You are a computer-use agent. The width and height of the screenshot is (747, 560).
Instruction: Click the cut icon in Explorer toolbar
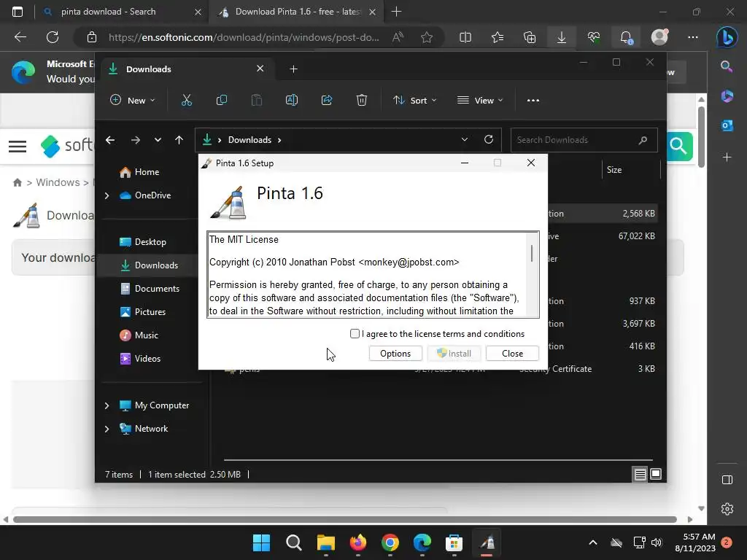pos(186,101)
